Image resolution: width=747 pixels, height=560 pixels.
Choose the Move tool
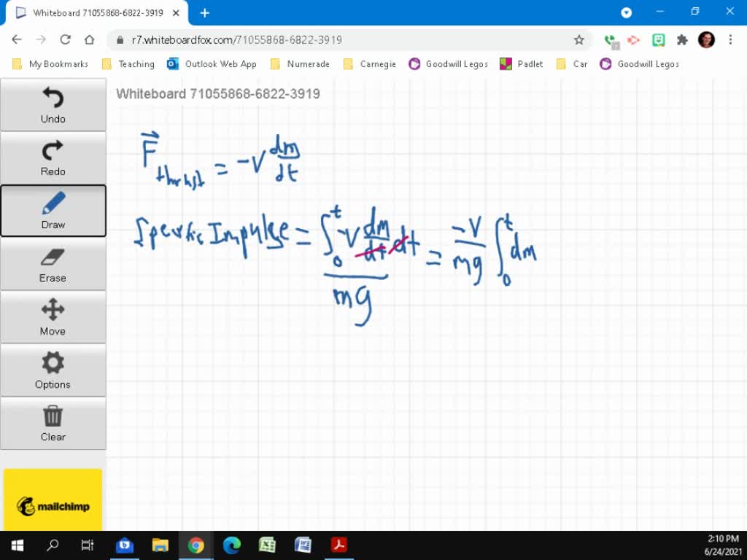(x=53, y=317)
